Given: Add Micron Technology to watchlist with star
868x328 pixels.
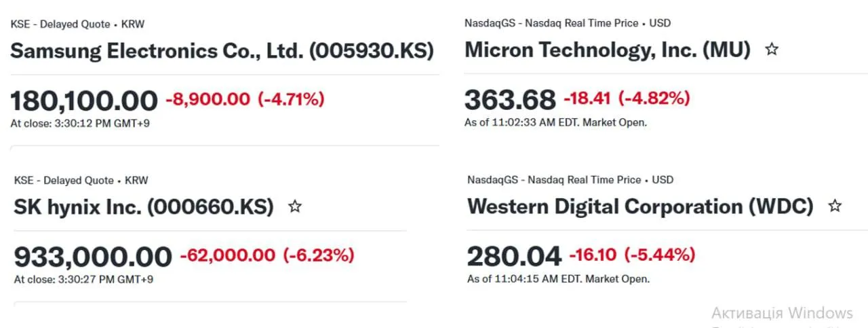Looking at the screenshot, I should point(772,50).
